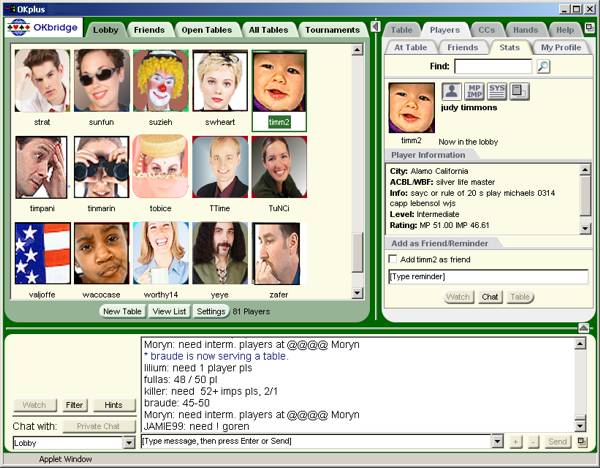Open the 'Chat with' Lobby dropdown

click(x=129, y=442)
